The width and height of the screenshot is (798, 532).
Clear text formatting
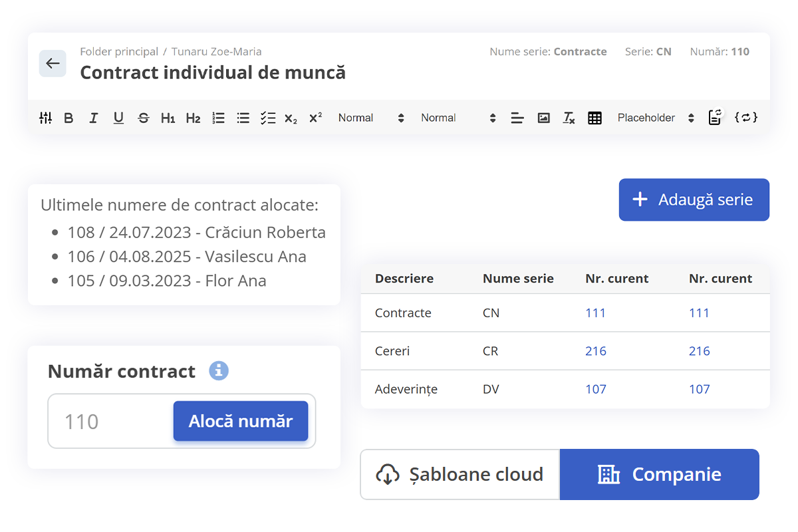point(569,118)
